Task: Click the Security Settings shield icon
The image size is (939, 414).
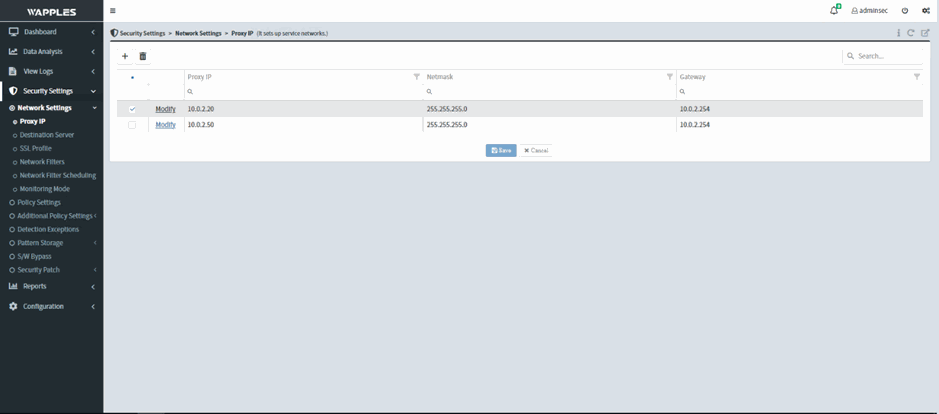Action: 13,91
